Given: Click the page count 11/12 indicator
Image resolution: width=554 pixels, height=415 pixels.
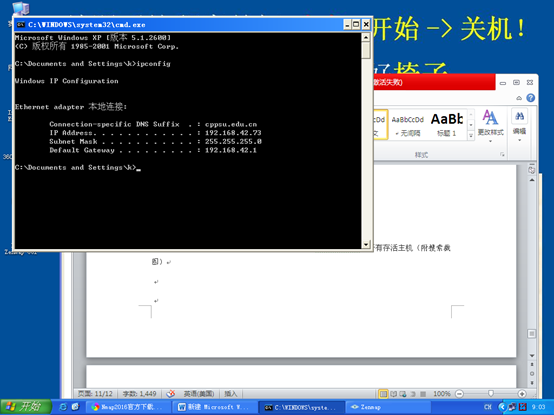Looking at the screenshot, I should tap(95, 393).
